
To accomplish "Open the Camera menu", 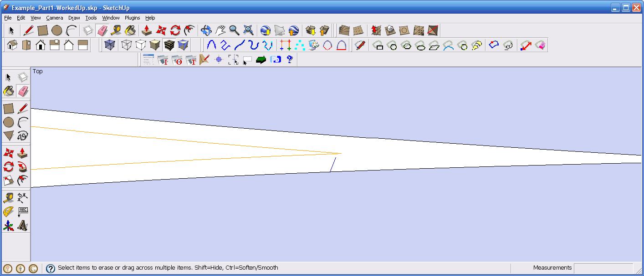I will (54, 18).
